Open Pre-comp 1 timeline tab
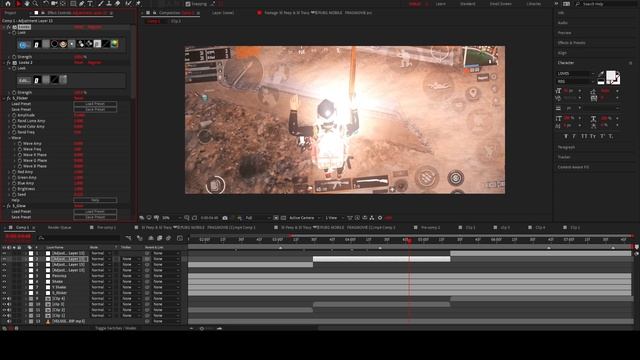This screenshot has height=360, width=640. pyautogui.click(x=106, y=227)
